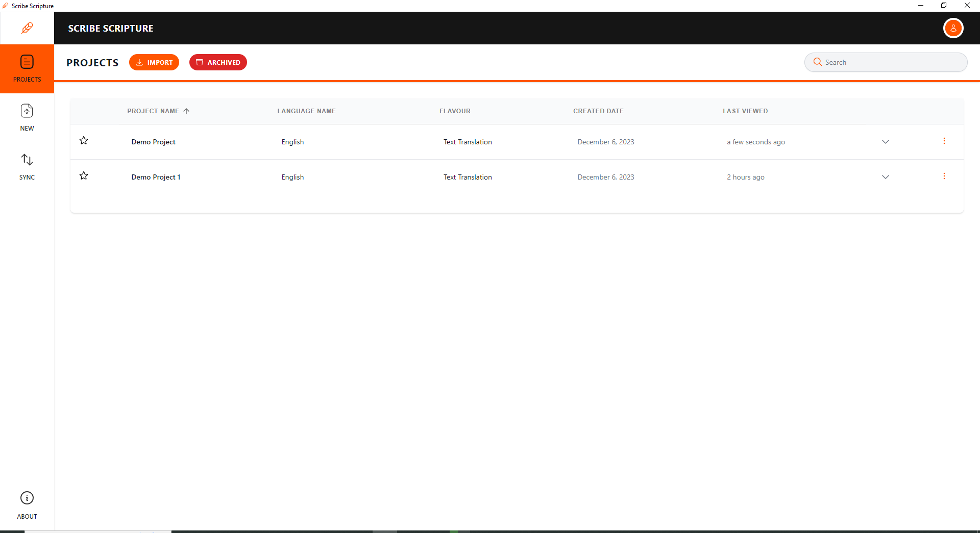Star the Demo Project 1 entry
The image size is (980, 533).
[84, 175]
